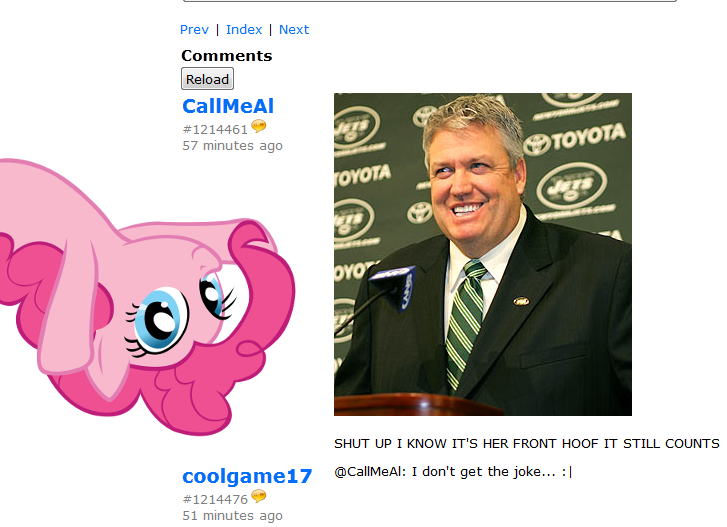Screen dimensions: 727x527
Task: Click the pony avatar's large blue eye
Action: [159, 321]
